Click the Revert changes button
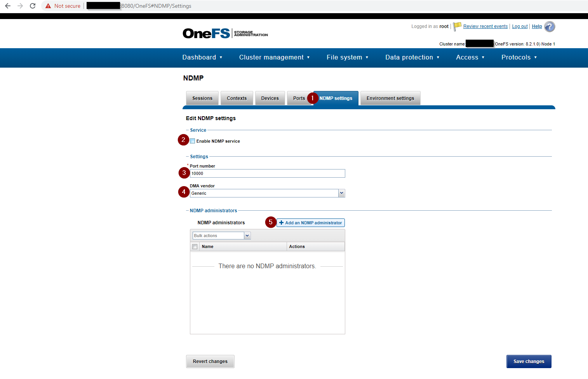 pos(210,361)
